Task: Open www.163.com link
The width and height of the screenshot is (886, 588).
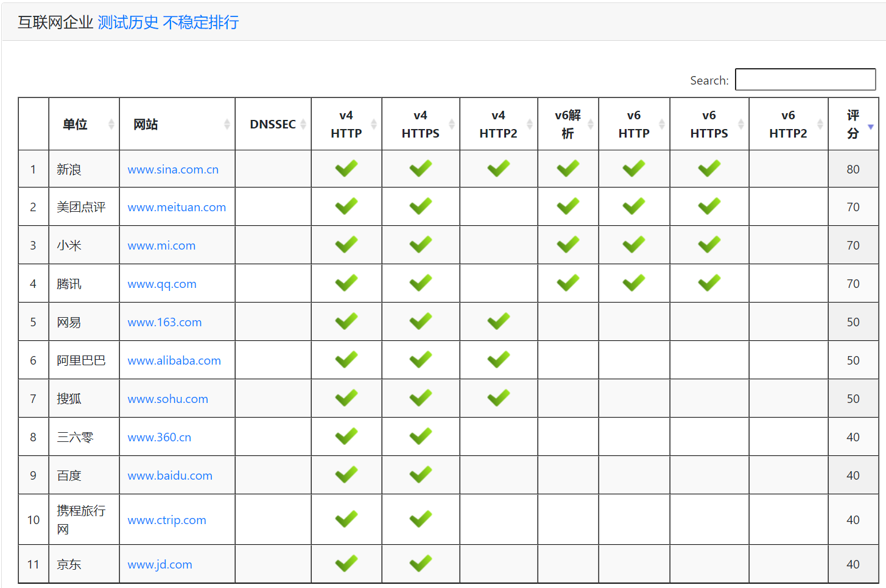Action: click(164, 323)
